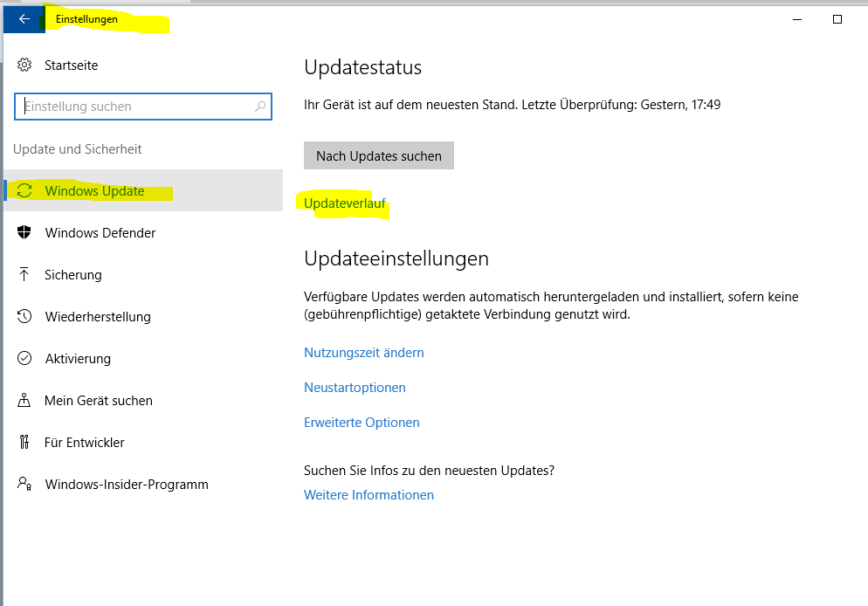This screenshot has height=606, width=868.
Task: Click the Aktivierung checkmark circle icon
Action: pyautogui.click(x=24, y=358)
